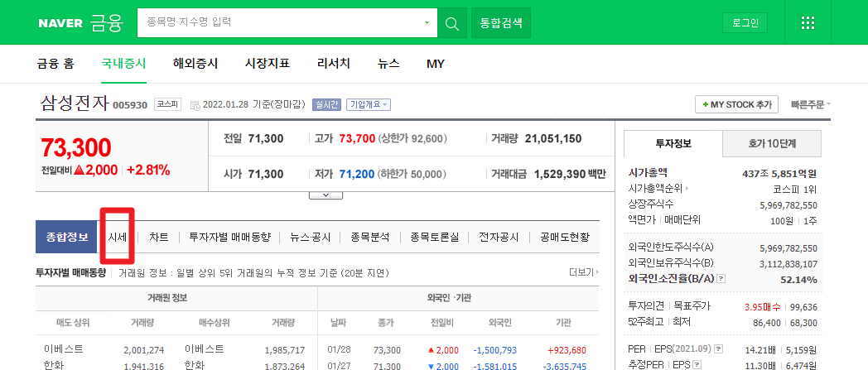
Task: Open the 빠른주문 dropdown
Action: [x=811, y=104]
